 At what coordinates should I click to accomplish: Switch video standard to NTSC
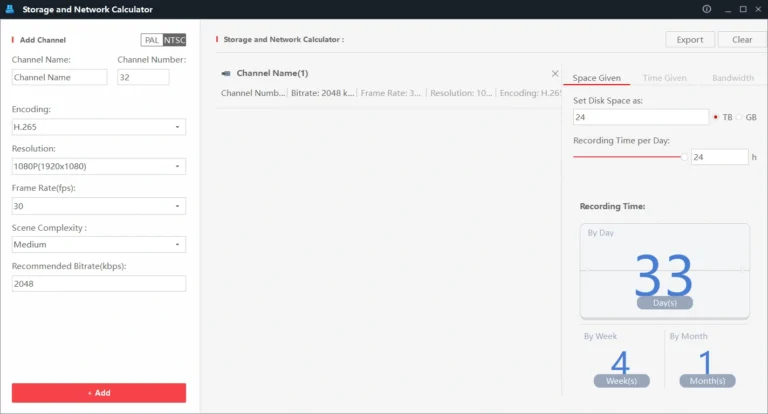(174, 40)
